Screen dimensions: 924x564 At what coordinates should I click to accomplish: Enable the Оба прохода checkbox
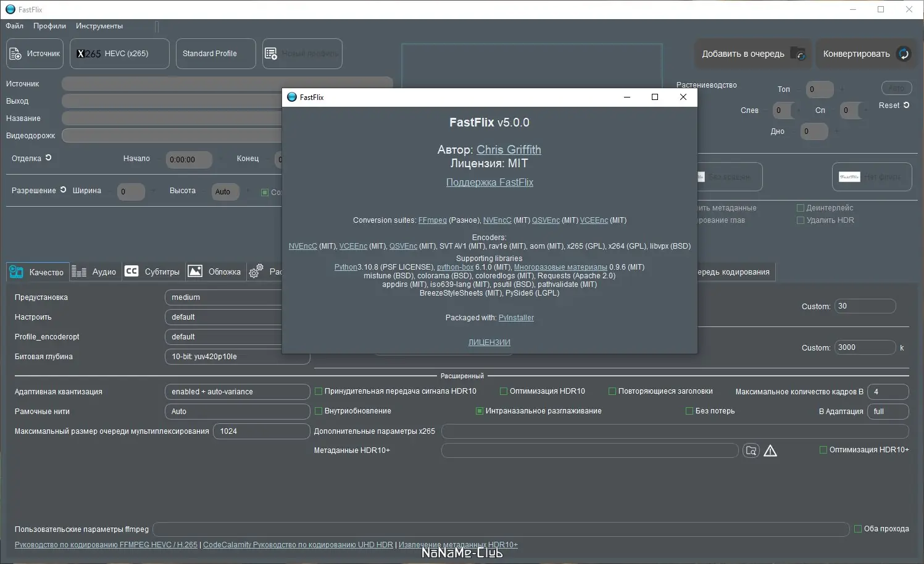pos(858,529)
